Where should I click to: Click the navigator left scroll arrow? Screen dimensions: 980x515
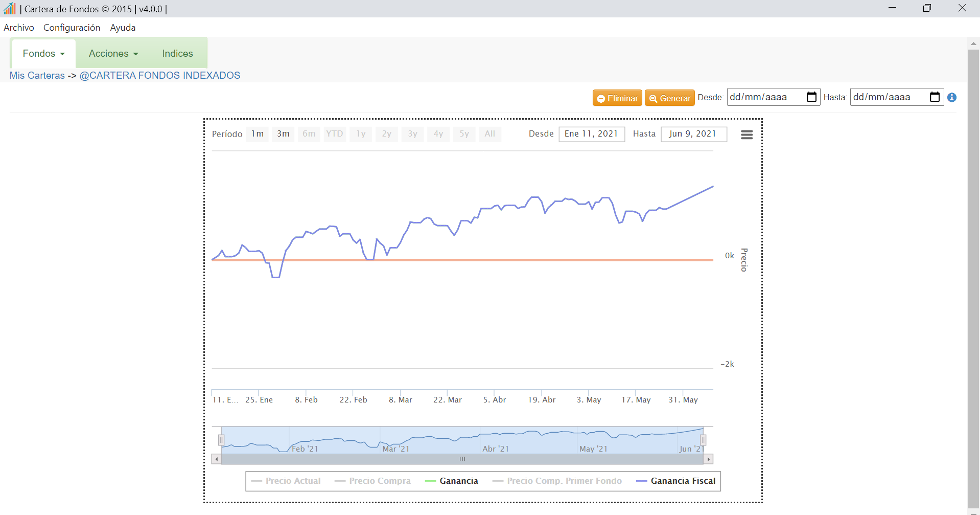pyautogui.click(x=217, y=459)
